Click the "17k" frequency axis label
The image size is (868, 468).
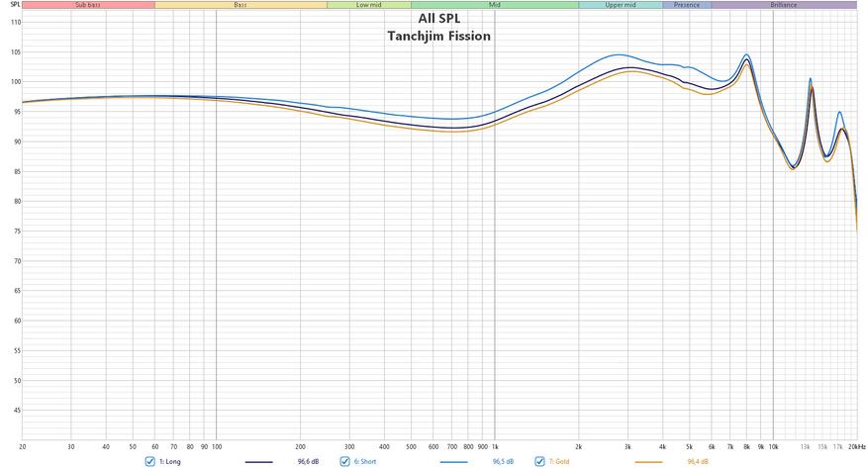pos(837,447)
